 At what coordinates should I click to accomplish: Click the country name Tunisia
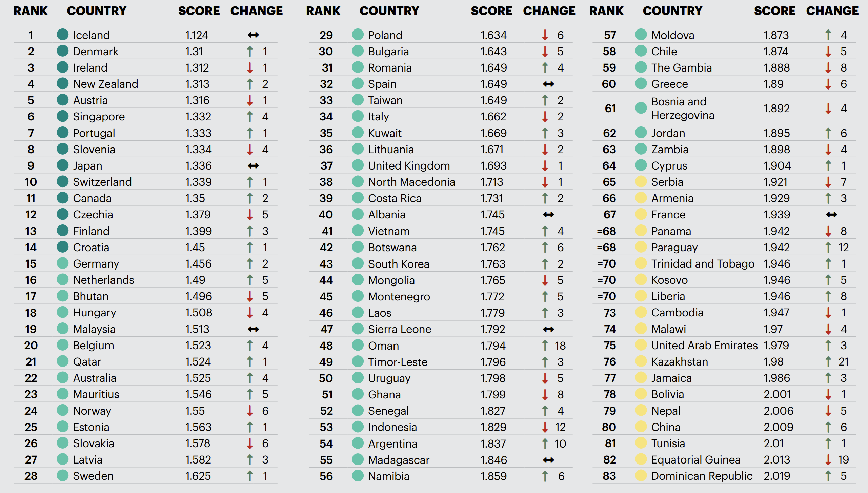pos(668,443)
